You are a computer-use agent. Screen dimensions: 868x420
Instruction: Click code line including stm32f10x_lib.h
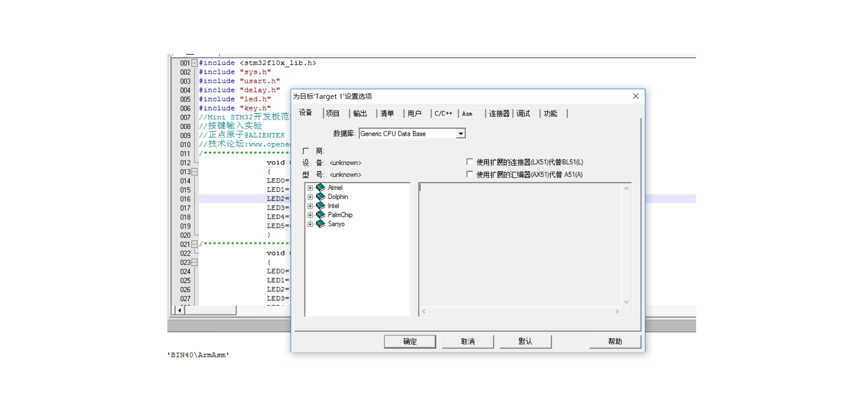coord(258,63)
